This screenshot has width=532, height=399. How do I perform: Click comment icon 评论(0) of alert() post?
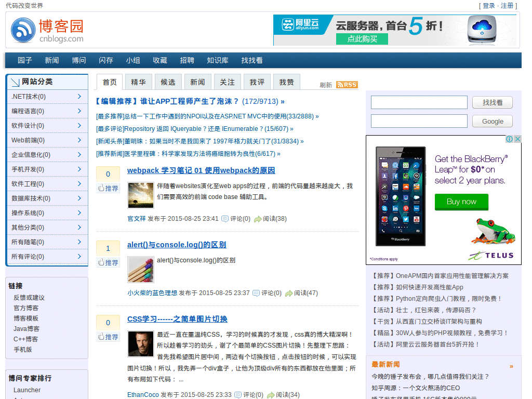click(256, 293)
